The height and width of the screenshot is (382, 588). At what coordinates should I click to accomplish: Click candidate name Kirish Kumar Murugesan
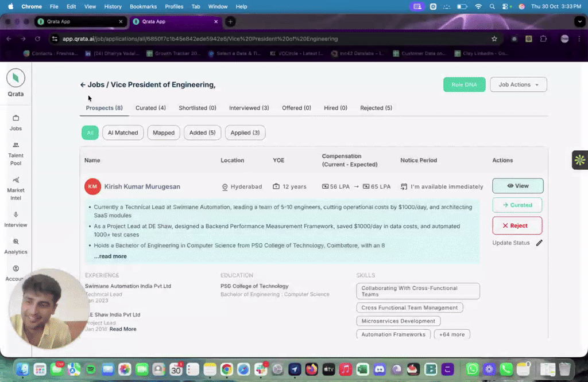142,186
